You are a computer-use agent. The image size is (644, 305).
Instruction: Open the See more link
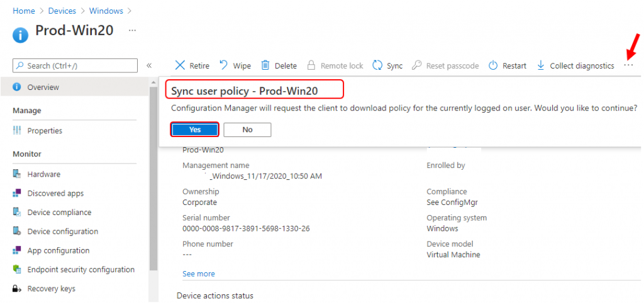coord(198,274)
